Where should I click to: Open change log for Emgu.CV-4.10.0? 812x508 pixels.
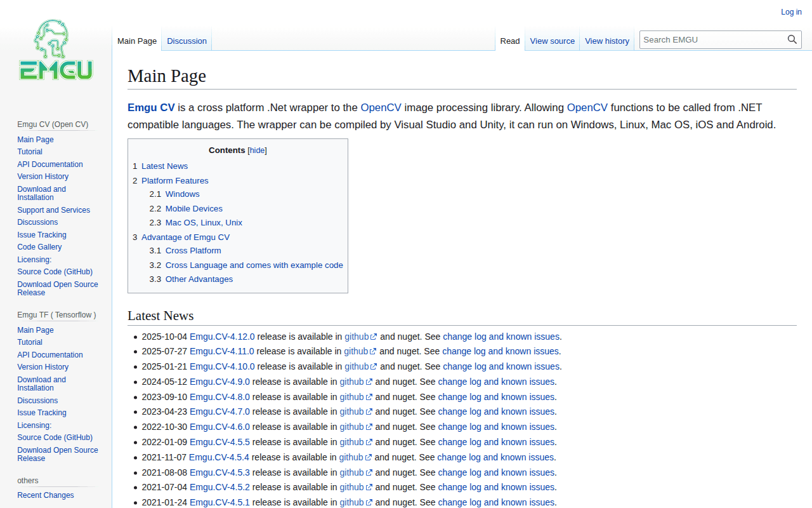[501, 366]
